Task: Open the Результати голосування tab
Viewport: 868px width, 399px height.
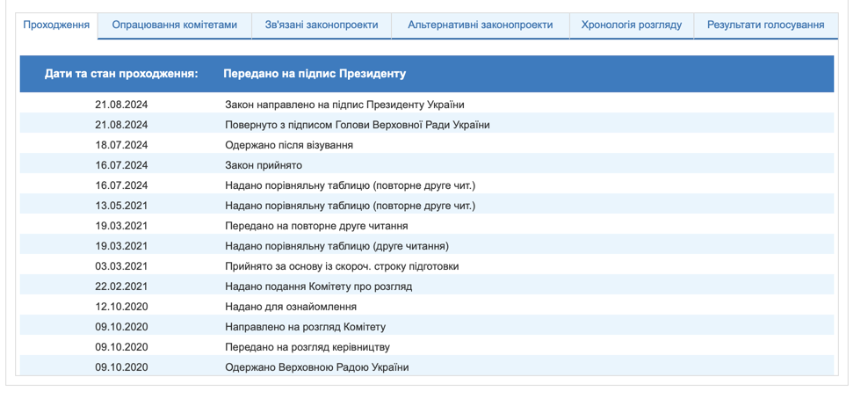Action: [765, 25]
